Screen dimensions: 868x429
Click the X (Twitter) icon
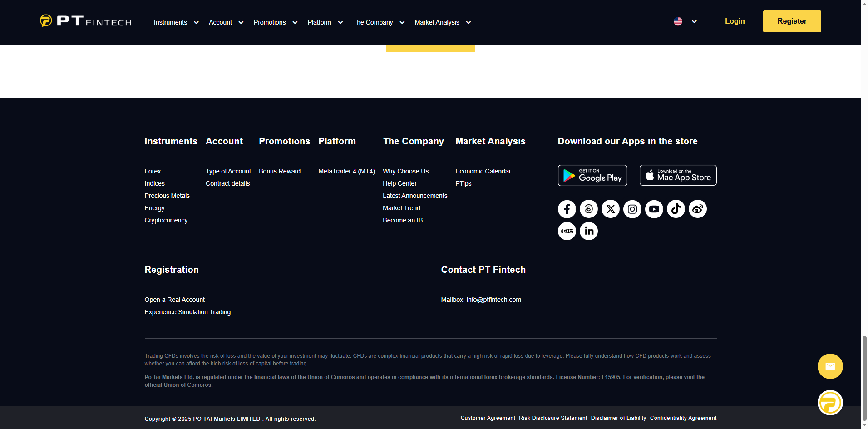click(x=610, y=209)
